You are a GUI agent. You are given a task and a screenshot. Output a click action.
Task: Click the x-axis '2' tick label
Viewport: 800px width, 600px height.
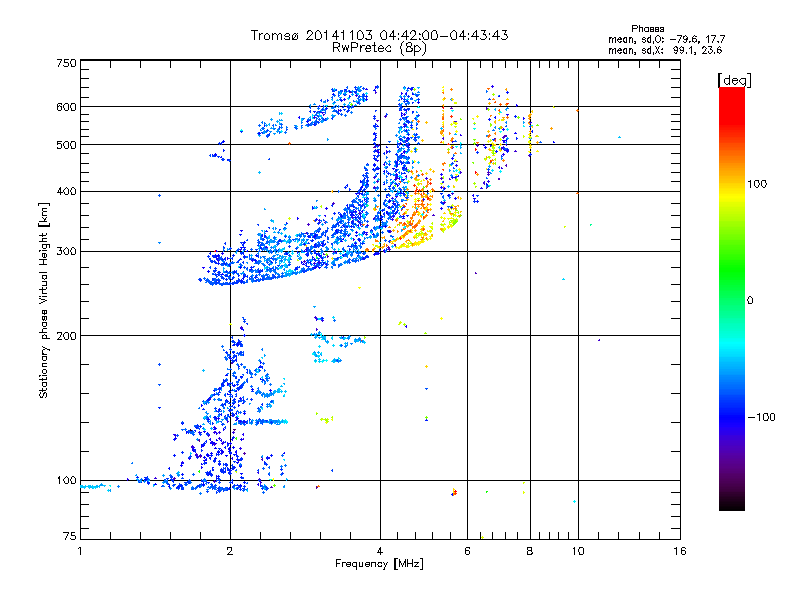click(230, 551)
